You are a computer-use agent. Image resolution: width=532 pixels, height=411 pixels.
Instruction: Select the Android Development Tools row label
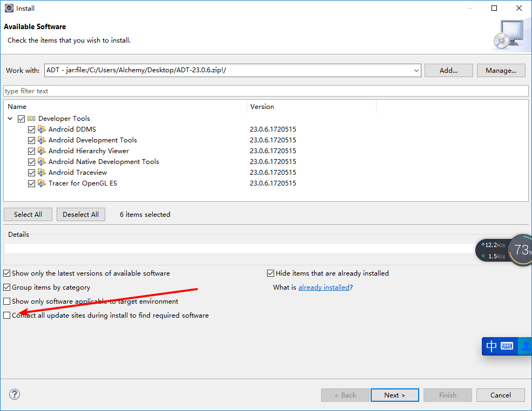[93, 140]
